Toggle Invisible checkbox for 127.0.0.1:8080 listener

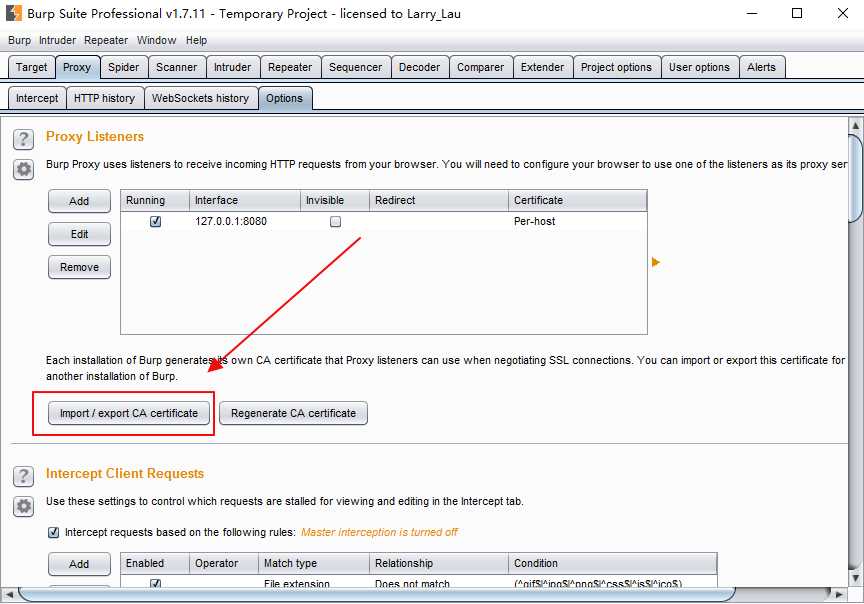335,222
